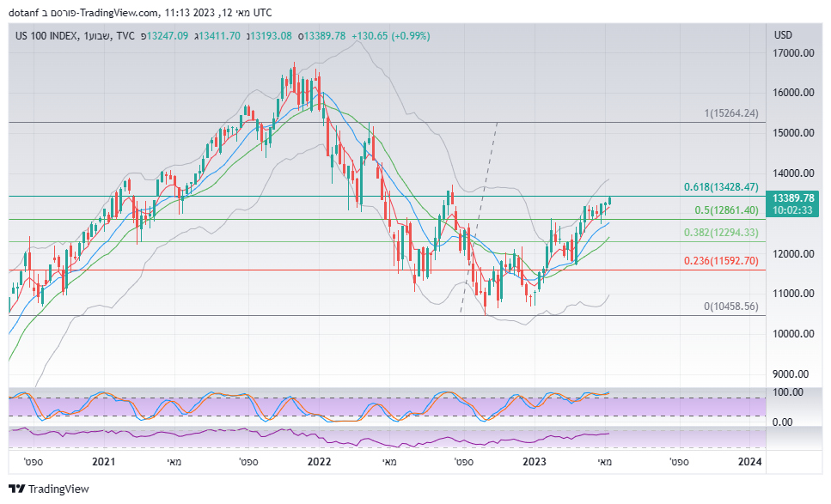Click the 15000.00 price axis label

[x=793, y=133]
